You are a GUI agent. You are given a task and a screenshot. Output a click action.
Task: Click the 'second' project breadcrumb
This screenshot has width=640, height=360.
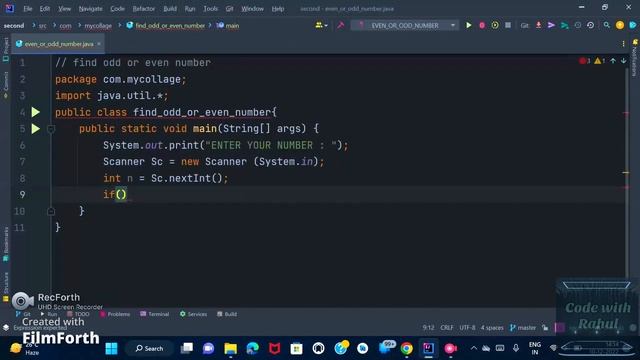[14, 25]
